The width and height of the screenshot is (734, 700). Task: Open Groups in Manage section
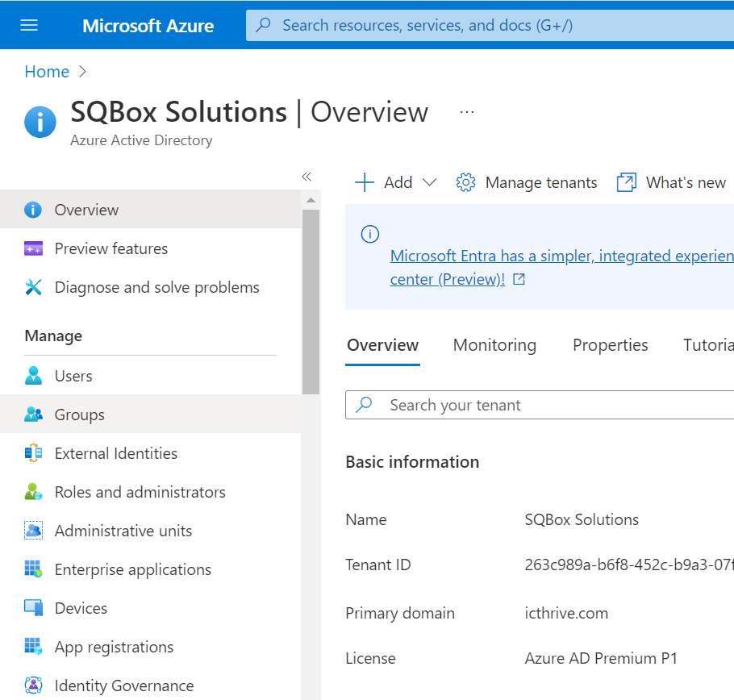point(150,414)
